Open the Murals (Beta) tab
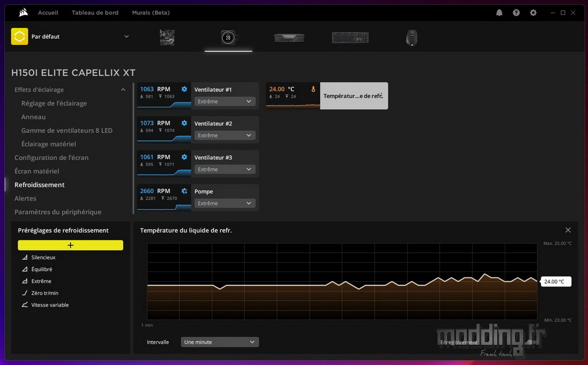588x365 pixels. 151,13
